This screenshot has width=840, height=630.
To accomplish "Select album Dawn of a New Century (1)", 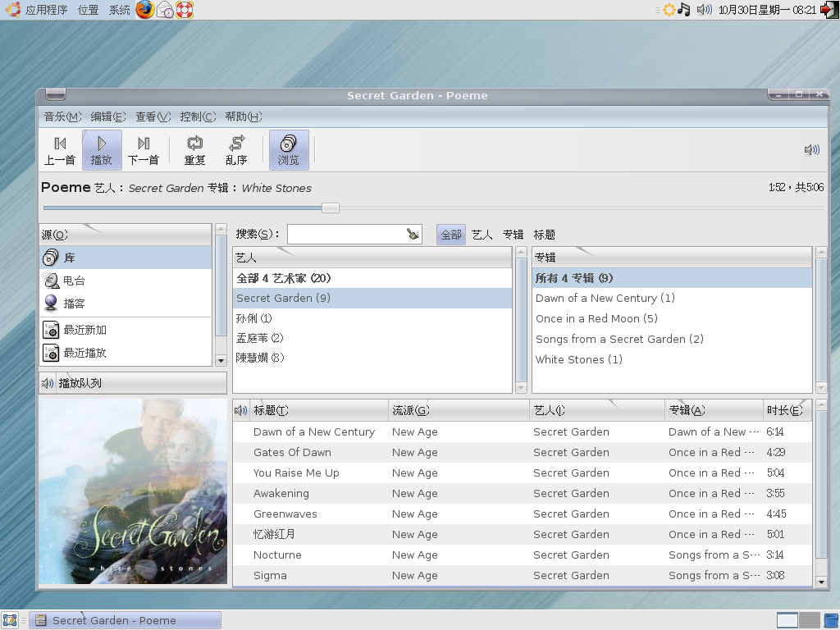I will [672, 299].
